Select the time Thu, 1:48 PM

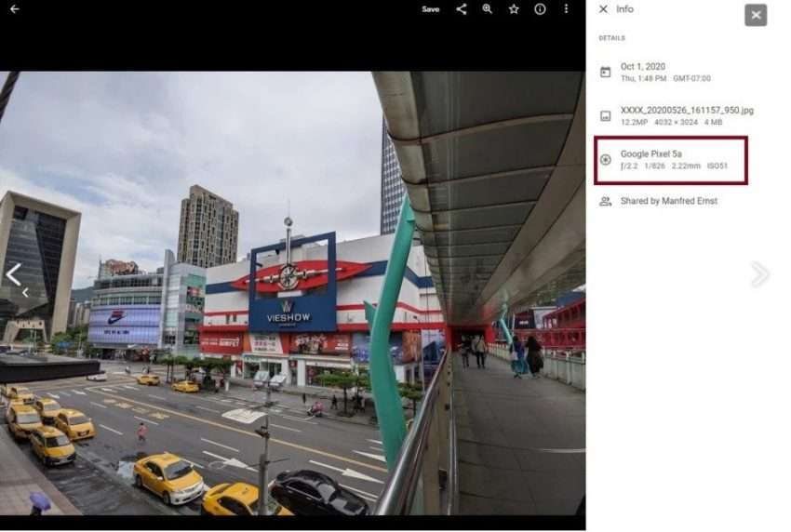pyautogui.click(x=643, y=79)
